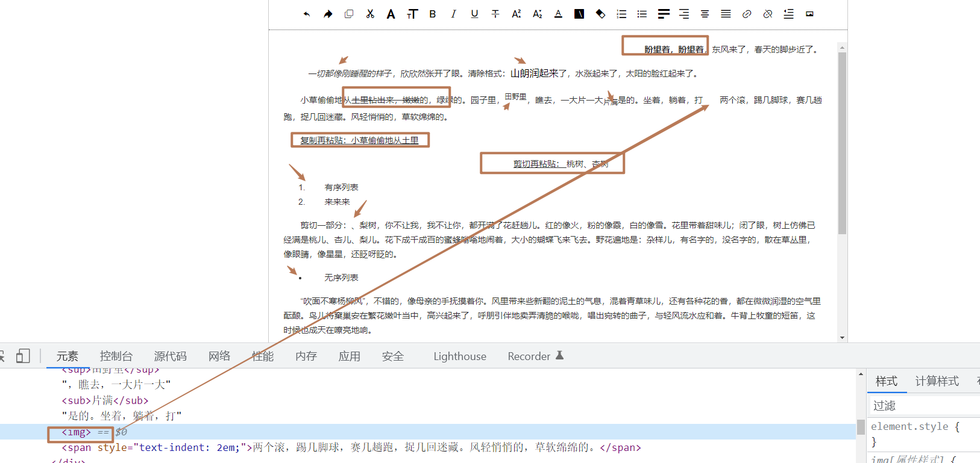Apply subscript formatting
The width and height of the screenshot is (980, 463).
click(x=538, y=14)
